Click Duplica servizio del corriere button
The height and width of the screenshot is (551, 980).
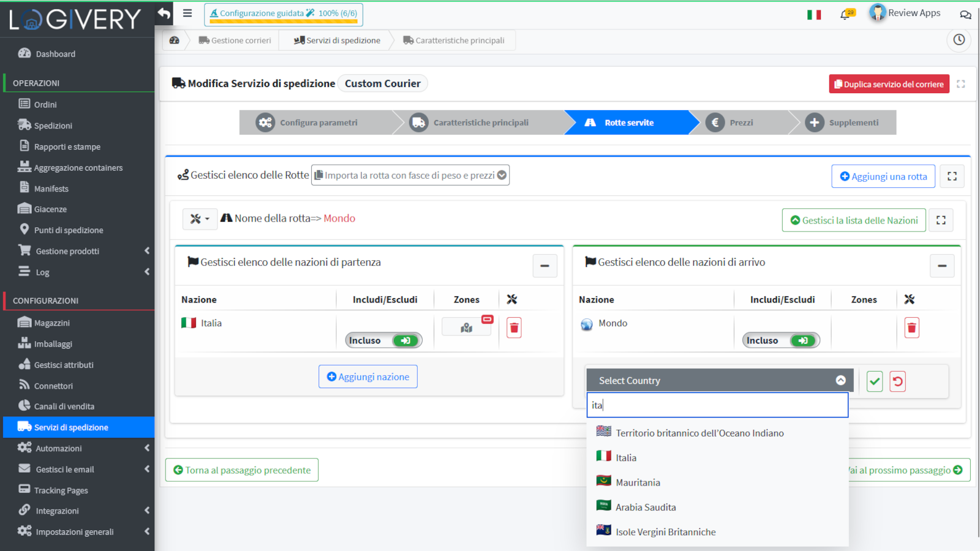point(889,84)
